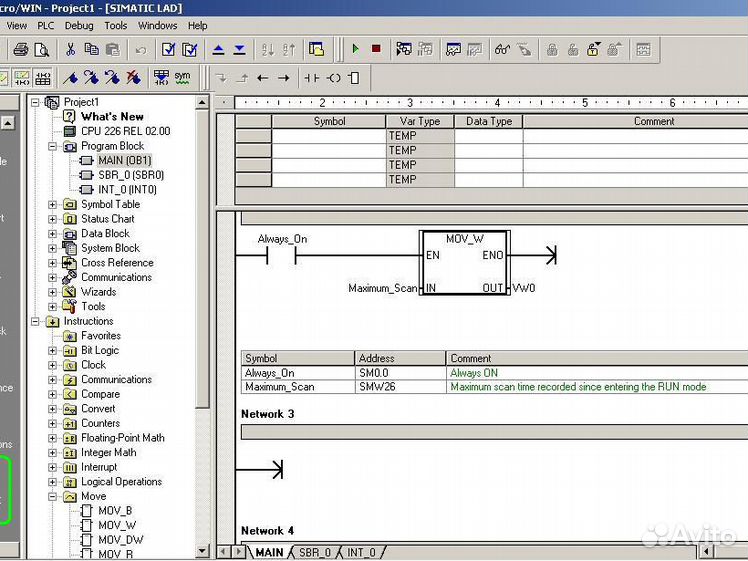Collapse the Move instruction folder
Screen dimensions: 748x561
tap(52, 497)
